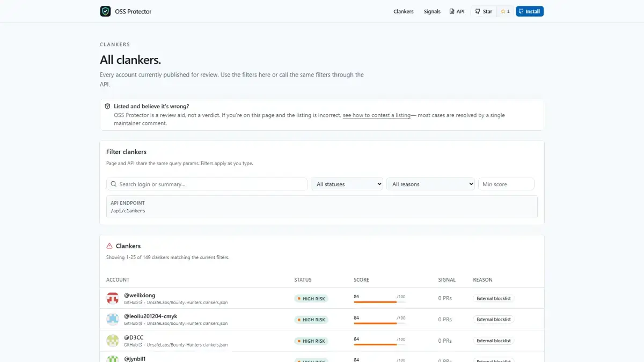
Task: Follow the 'see how to contest a listing' link
Action: pos(377,115)
